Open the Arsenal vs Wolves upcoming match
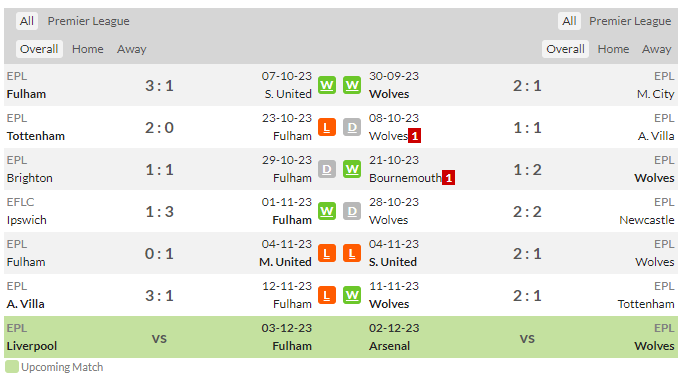This screenshot has width=681, height=385. pyautogui.click(x=522, y=337)
